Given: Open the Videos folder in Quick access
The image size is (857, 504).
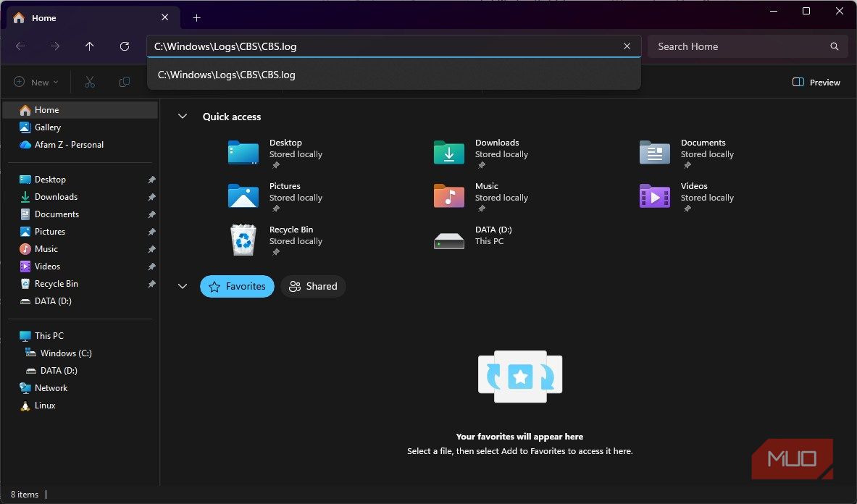Looking at the screenshot, I should tap(687, 196).
